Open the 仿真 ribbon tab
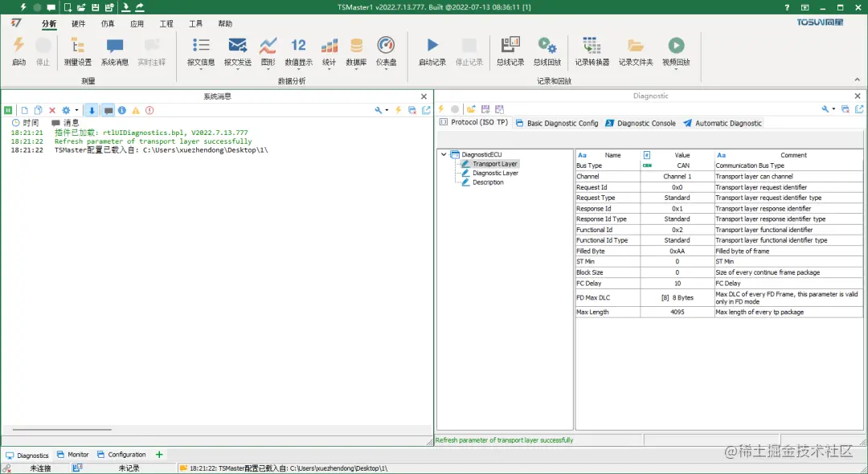The width and height of the screenshot is (868, 474). pyautogui.click(x=108, y=23)
